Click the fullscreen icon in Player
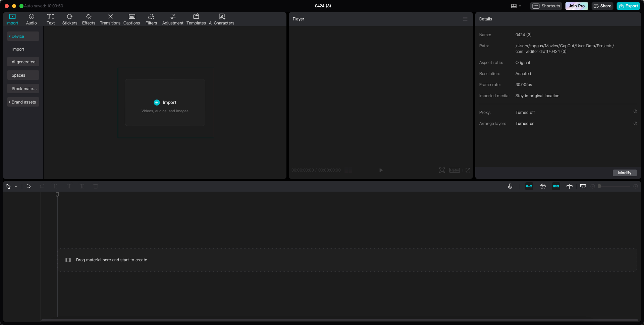The width and height of the screenshot is (644, 325). pos(468,170)
